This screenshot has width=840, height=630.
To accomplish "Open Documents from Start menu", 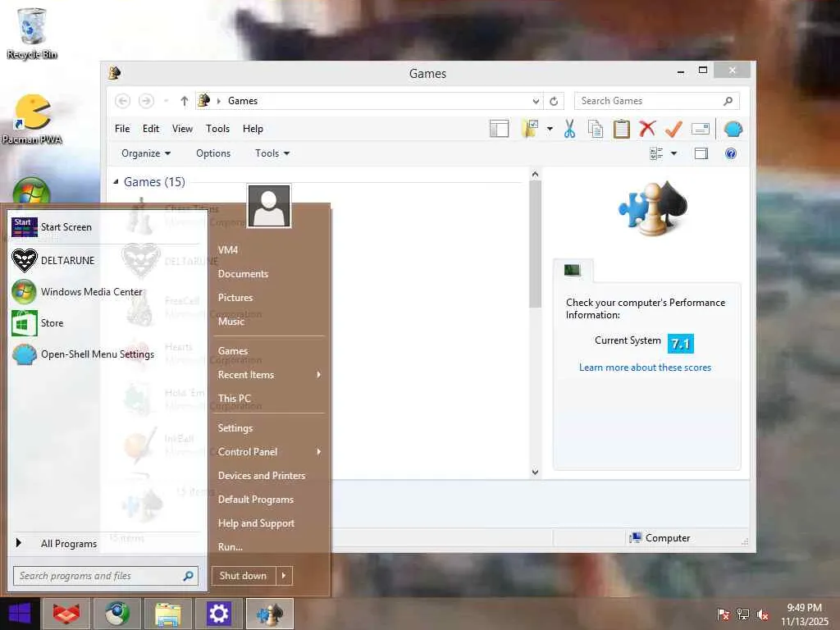I will (x=243, y=274).
